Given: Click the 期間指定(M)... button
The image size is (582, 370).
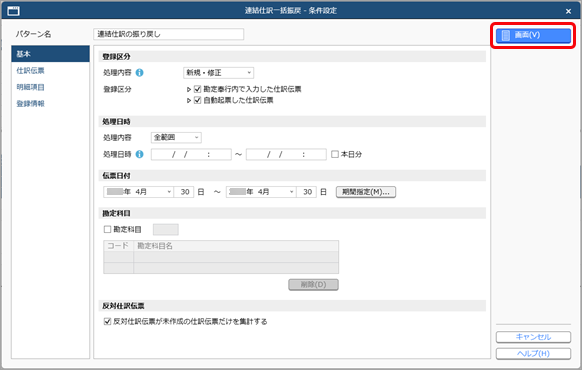Looking at the screenshot, I should coord(366,192).
